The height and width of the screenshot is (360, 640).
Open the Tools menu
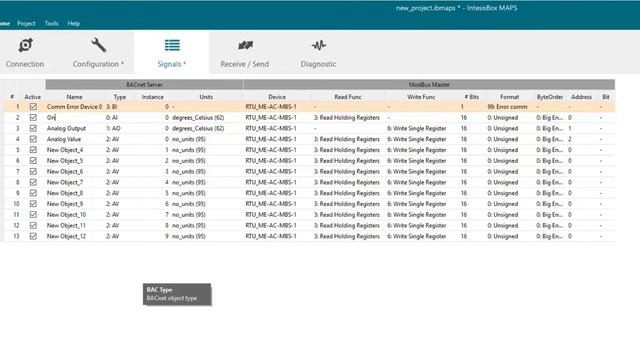tap(51, 24)
